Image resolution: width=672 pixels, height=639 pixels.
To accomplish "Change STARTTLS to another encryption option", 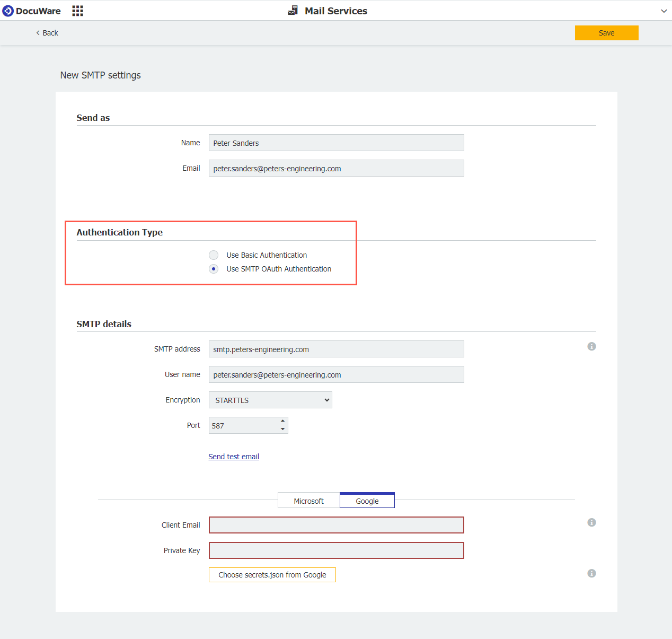I will pos(270,400).
